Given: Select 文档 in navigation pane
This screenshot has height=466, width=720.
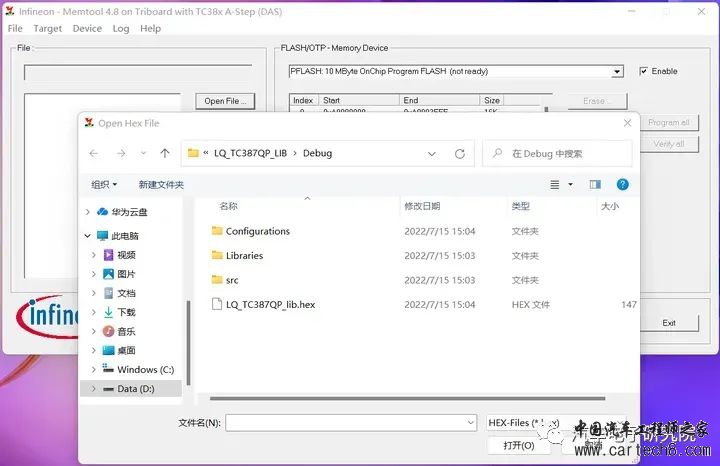Looking at the screenshot, I should pyautogui.click(x=126, y=293).
